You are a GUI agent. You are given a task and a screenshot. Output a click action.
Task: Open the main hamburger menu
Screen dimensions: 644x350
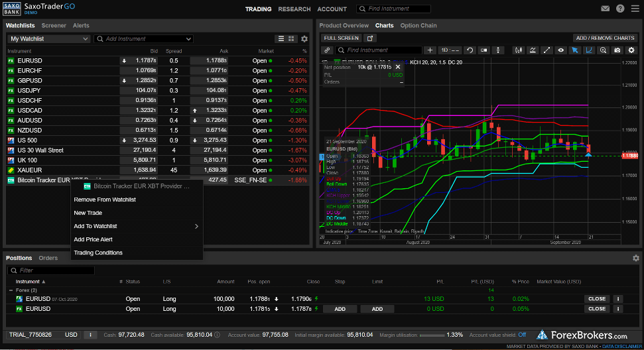click(x=635, y=9)
